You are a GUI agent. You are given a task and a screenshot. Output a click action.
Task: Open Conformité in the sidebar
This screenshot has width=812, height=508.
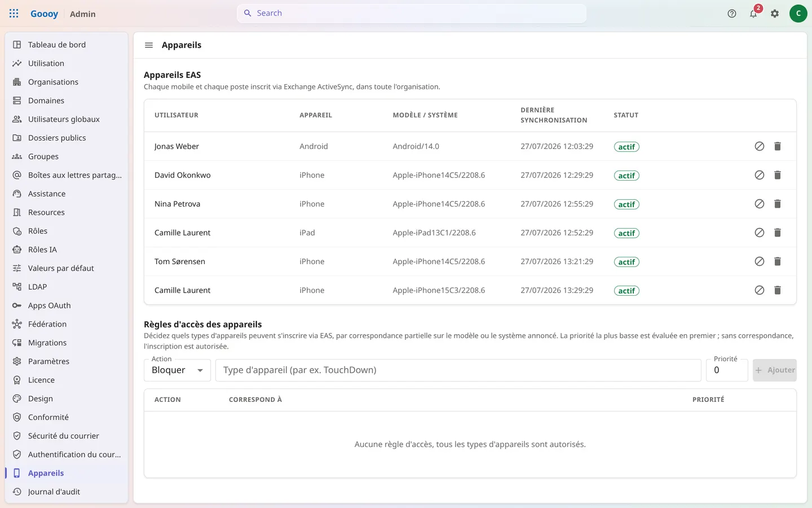(67, 417)
